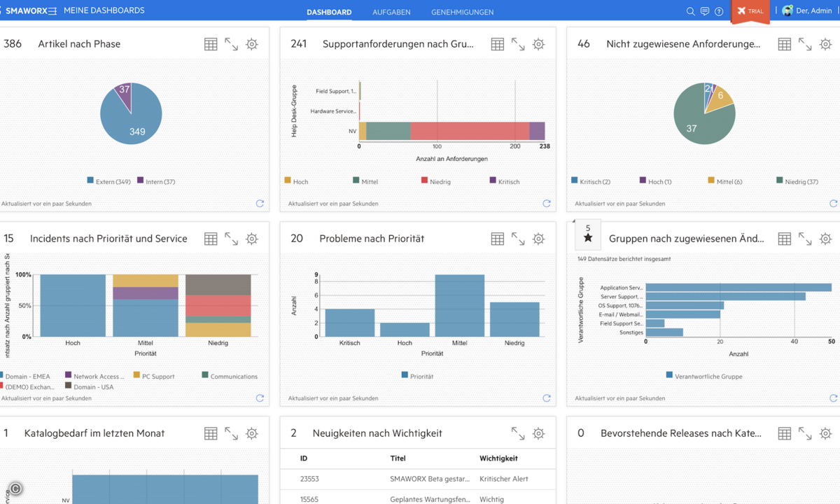
Task: Show table view for Probleme nach Priorität
Action: coord(498,239)
